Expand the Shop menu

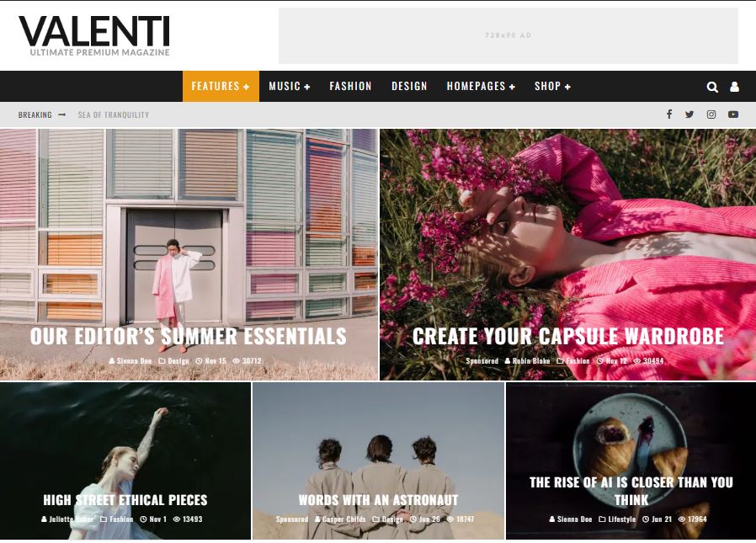click(552, 87)
